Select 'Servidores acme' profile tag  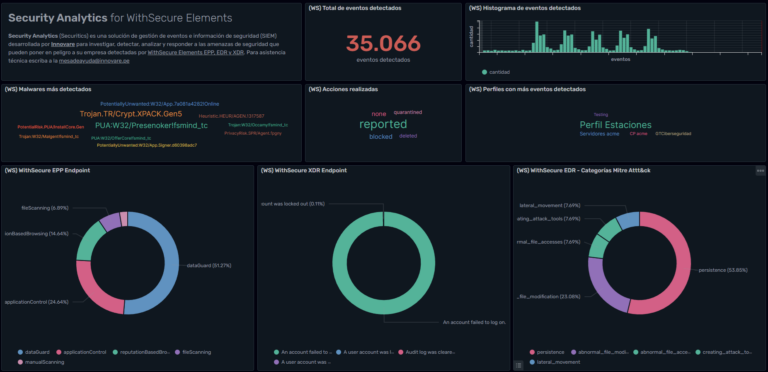(599, 134)
